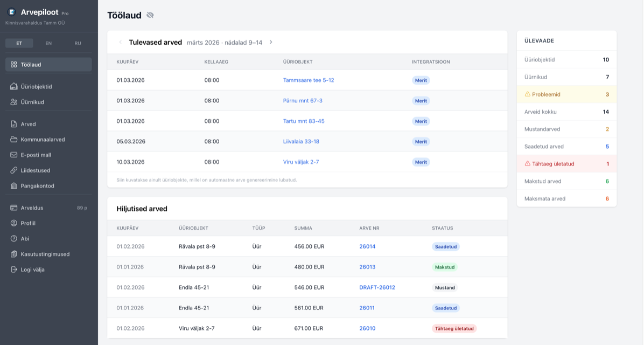Click the Pangakontod bank icon
The width and height of the screenshot is (644, 345).
pyautogui.click(x=14, y=186)
